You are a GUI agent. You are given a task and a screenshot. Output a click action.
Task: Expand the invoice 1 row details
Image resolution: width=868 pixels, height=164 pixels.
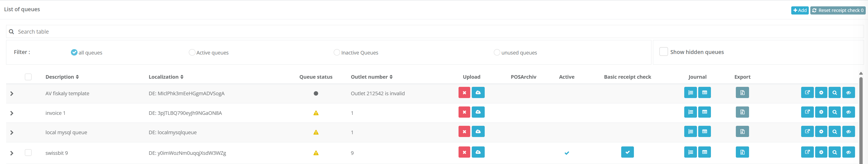pyautogui.click(x=12, y=113)
